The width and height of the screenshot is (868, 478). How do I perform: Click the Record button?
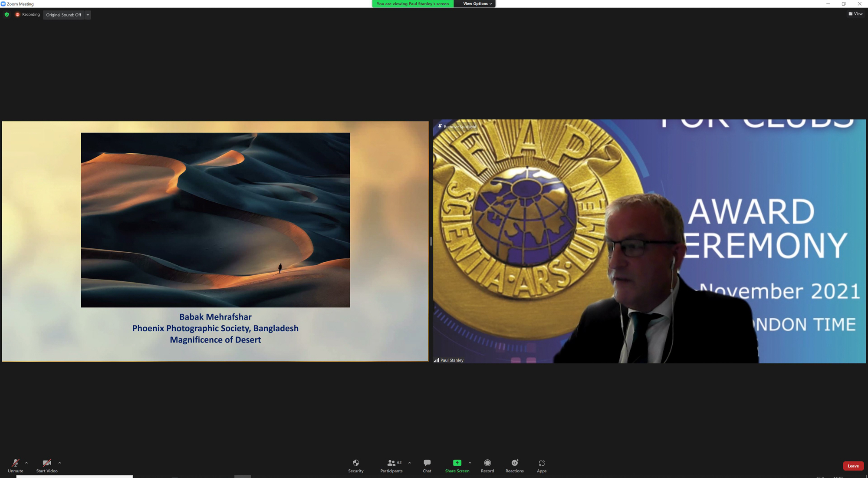[x=487, y=466]
